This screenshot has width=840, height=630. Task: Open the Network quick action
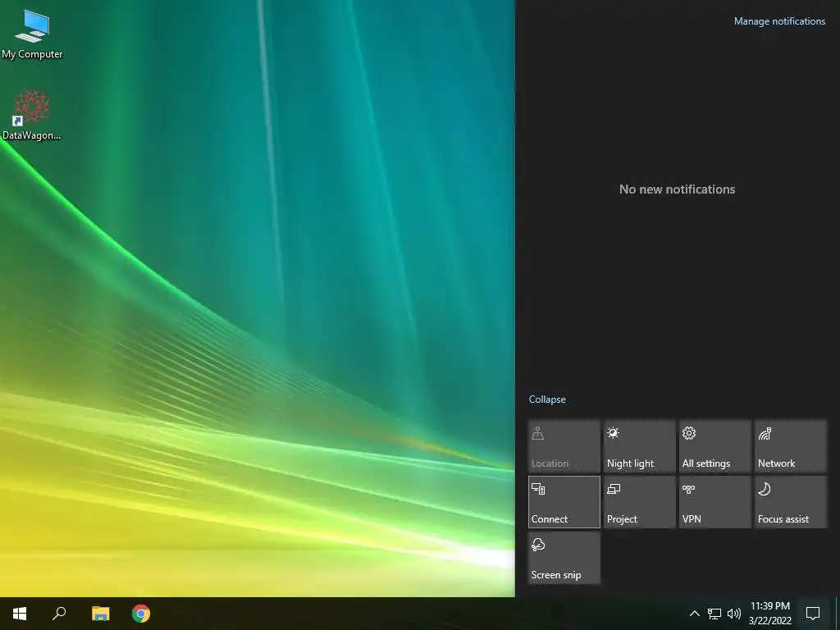click(791, 445)
